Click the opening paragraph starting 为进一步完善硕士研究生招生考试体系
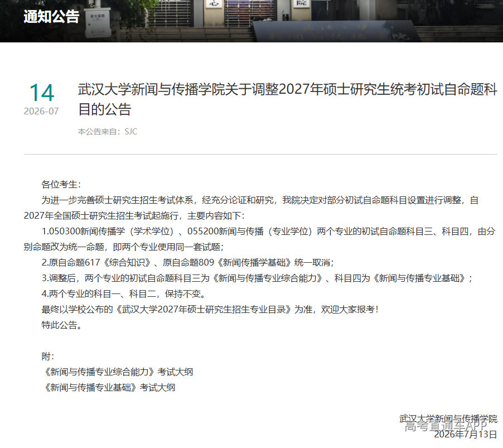The height and width of the screenshot is (448, 503). click(x=251, y=208)
